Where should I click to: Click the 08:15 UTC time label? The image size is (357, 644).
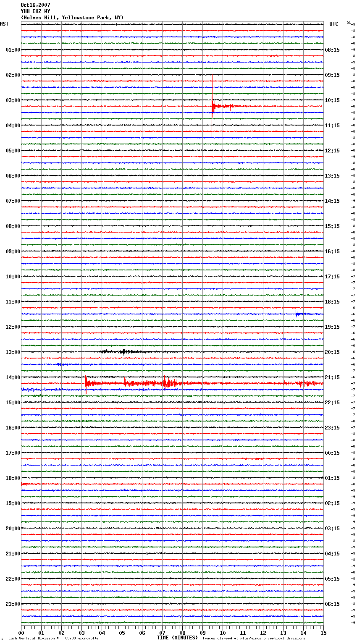click(332, 50)
